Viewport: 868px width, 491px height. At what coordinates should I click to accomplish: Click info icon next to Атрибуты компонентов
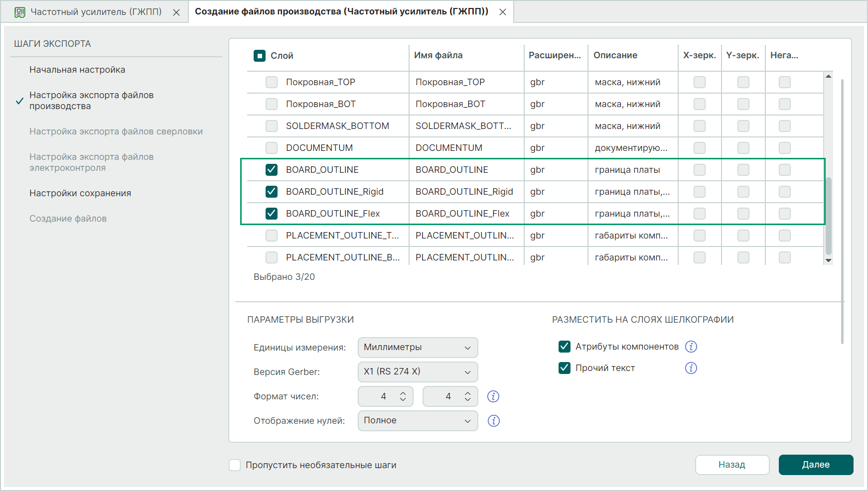coord(691,347)
